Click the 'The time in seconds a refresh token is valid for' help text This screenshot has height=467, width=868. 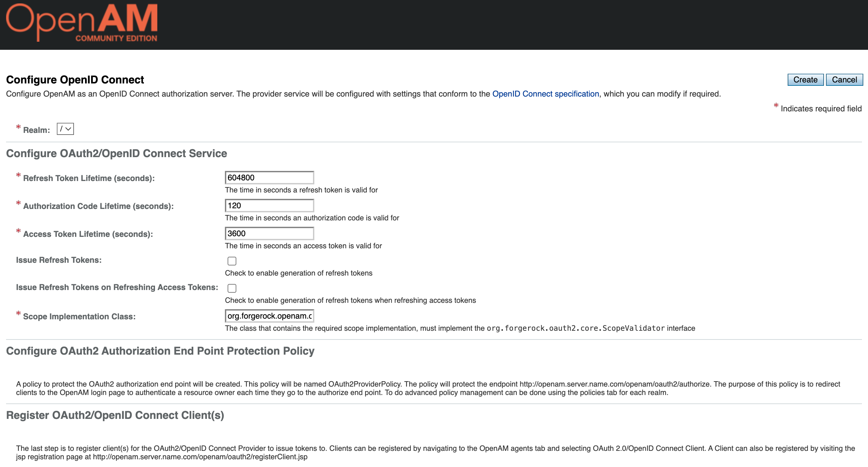(x=301, y=190)
